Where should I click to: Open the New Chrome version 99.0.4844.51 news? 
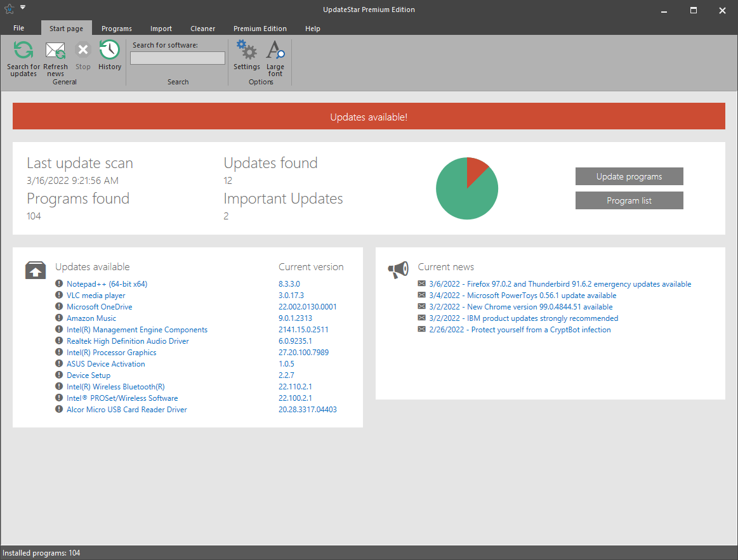click(520, 307)
